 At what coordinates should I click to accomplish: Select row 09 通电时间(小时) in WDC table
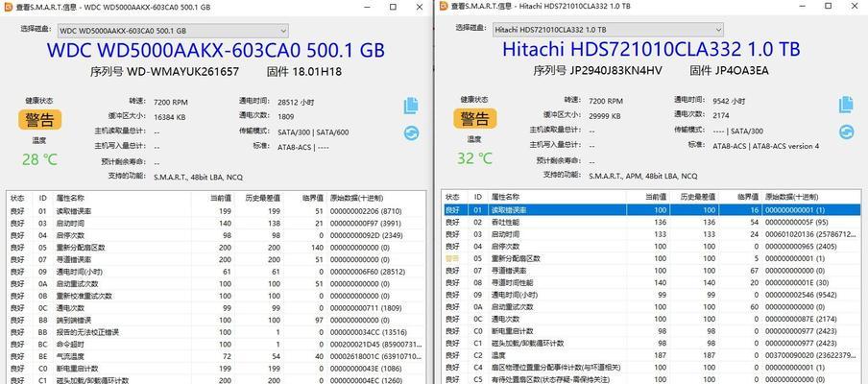216,272
